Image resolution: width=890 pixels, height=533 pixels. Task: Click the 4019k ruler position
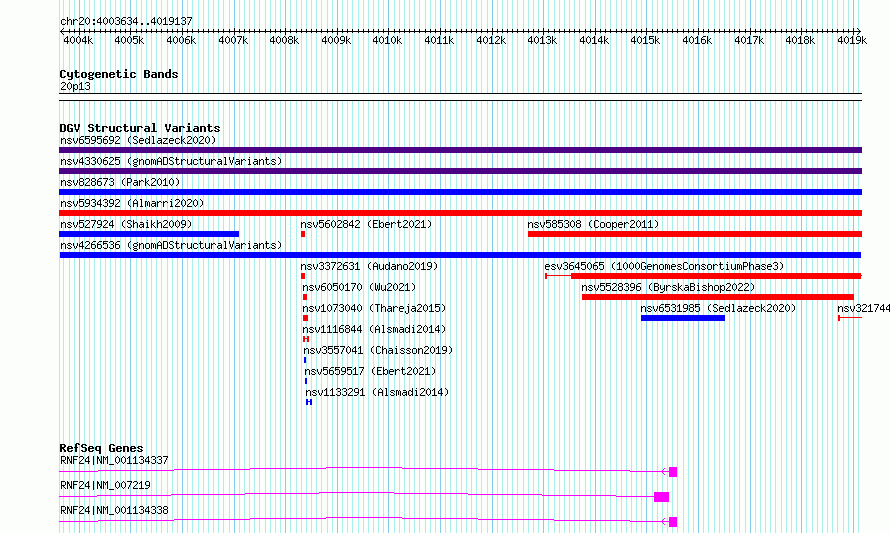[852, 40]
